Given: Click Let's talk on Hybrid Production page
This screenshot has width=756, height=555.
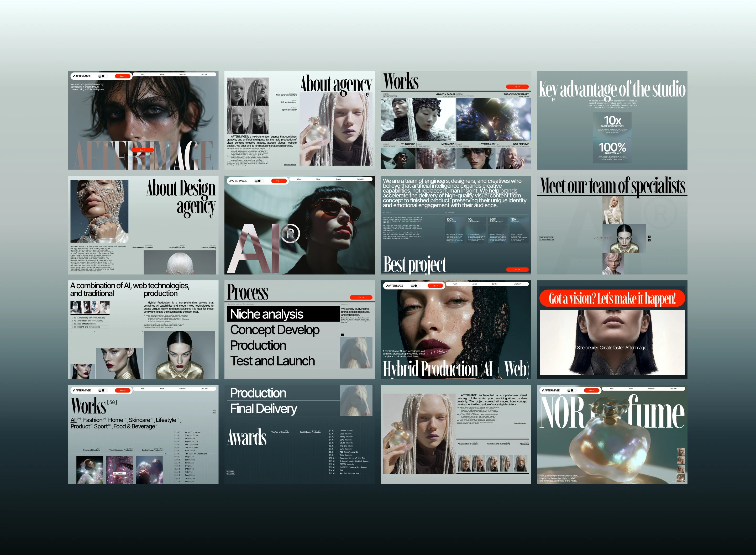Looking at the screenshot, I should click(517, 284).
